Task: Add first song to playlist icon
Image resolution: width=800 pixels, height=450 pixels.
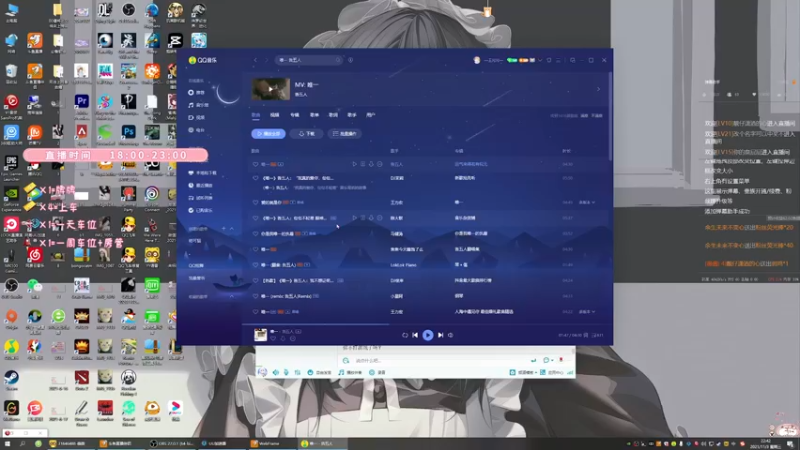Action: (363, 164)
